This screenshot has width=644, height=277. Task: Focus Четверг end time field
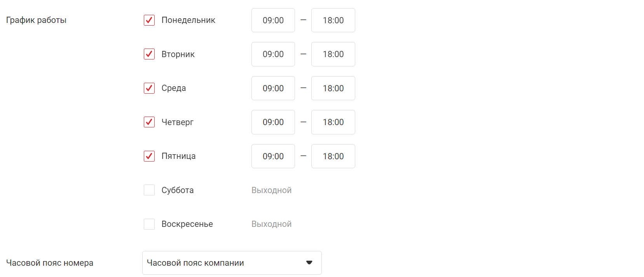click(333, 122)
